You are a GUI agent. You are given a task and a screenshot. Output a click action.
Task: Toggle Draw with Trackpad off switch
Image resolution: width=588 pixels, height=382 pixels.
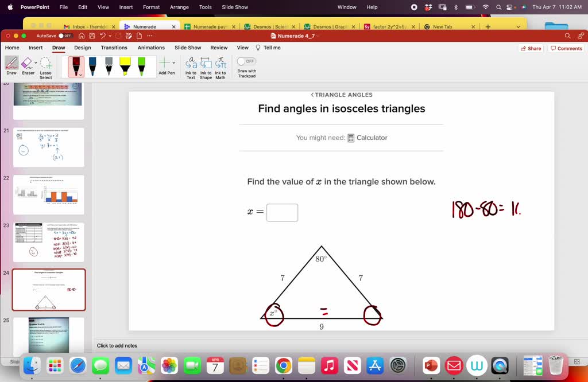click(x=246, y=60)
